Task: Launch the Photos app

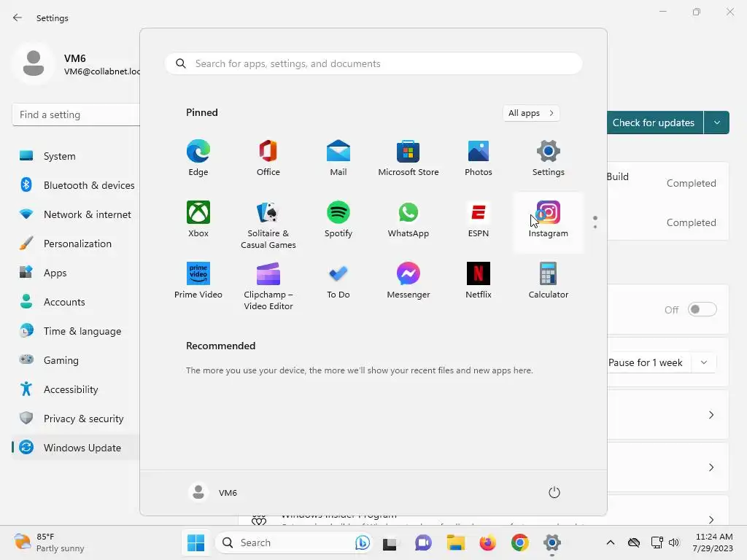Action: point(479,158)
